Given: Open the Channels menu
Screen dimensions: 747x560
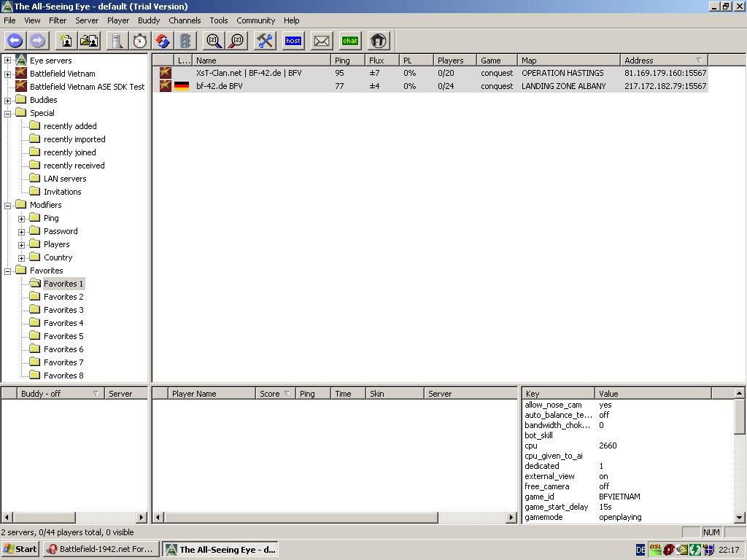Looking at the screenshot, I should click(185, 20).
